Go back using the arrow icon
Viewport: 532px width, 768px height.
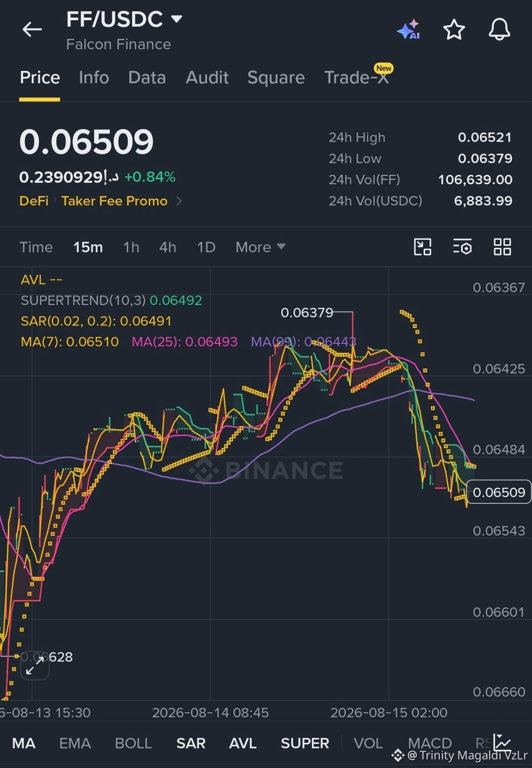click(x=32, y=30)
